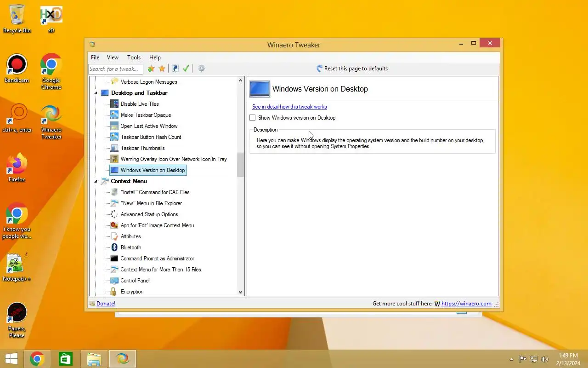Click the Windows Start button
Image resolution: width=588 pixels, height=368 pixels.
click(11, 359)
